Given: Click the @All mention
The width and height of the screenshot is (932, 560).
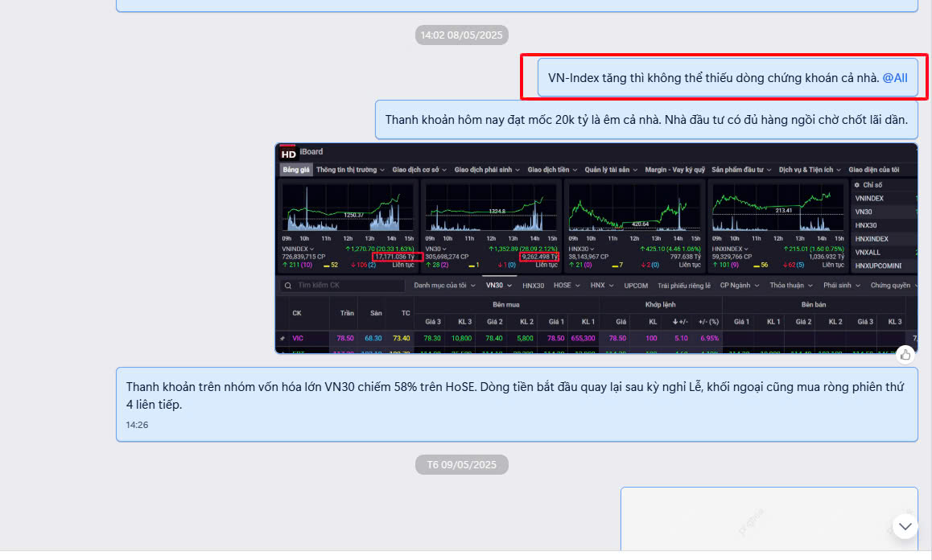Looking at the screenshot, I should point(894,78).
